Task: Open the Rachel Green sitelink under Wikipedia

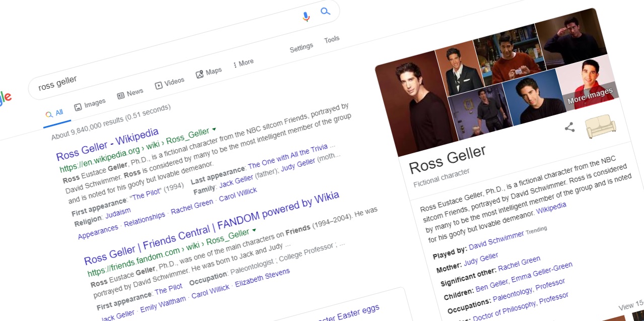Action: (x=192, y=206)
